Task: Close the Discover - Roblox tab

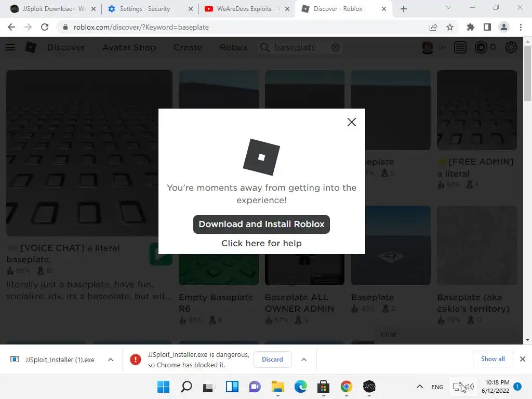Action: tap(384, 9)
